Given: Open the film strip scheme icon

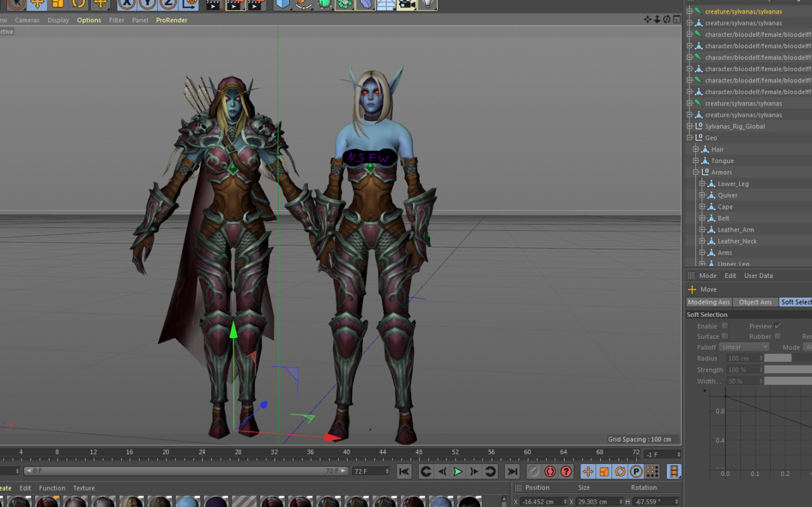Looking at the screenshot, I should 674,471.
